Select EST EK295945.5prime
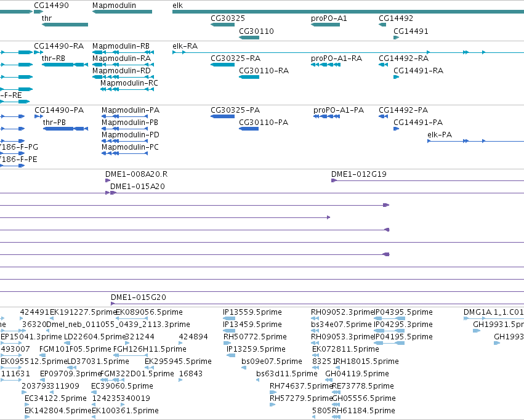The height and width of the screenshot is (420, 524). tap(178, 361)
